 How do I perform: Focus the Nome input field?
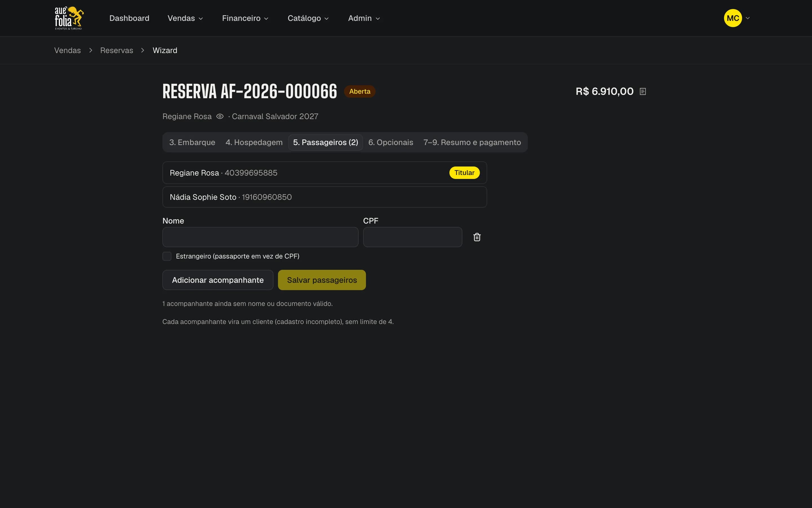(261, 237)
